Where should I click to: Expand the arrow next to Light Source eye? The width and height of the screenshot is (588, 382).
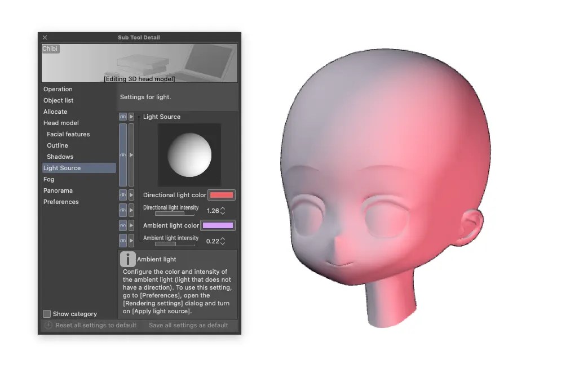(131, 117)
